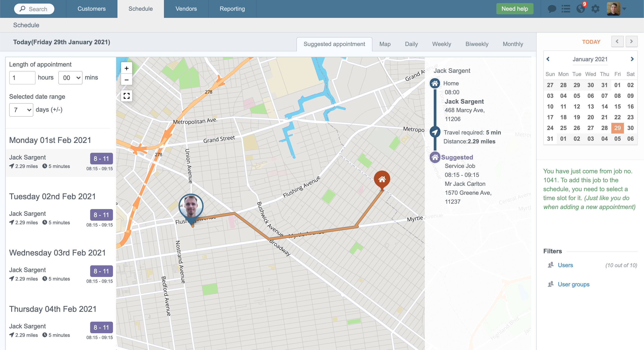644x350 pixels.
Task: Open the chat messages icon
Action: pos(552,9)
